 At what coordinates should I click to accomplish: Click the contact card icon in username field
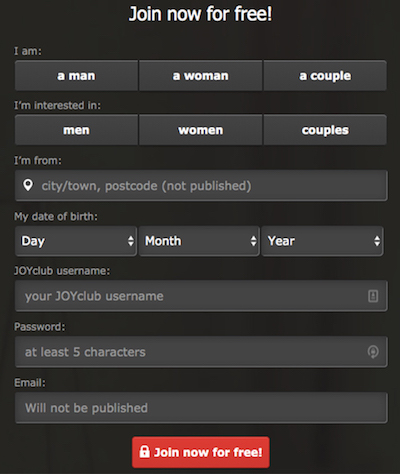pyautogui.click(x=373, y=296)
